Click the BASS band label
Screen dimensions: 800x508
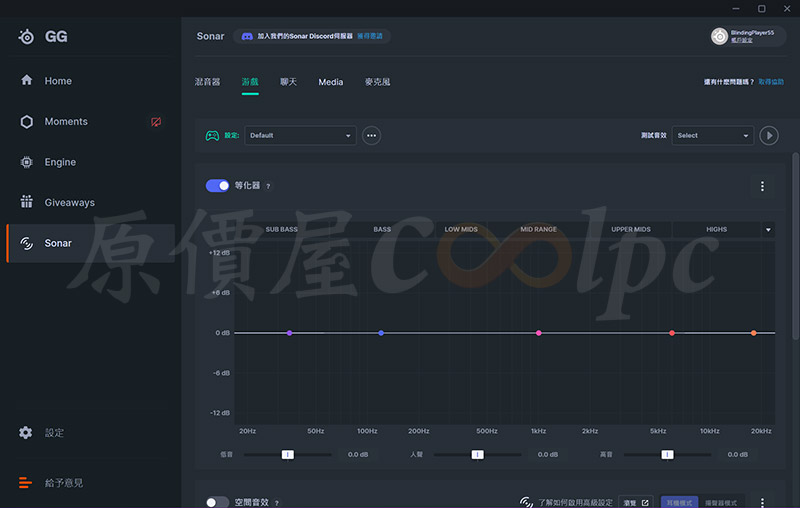tap(382, 230)
